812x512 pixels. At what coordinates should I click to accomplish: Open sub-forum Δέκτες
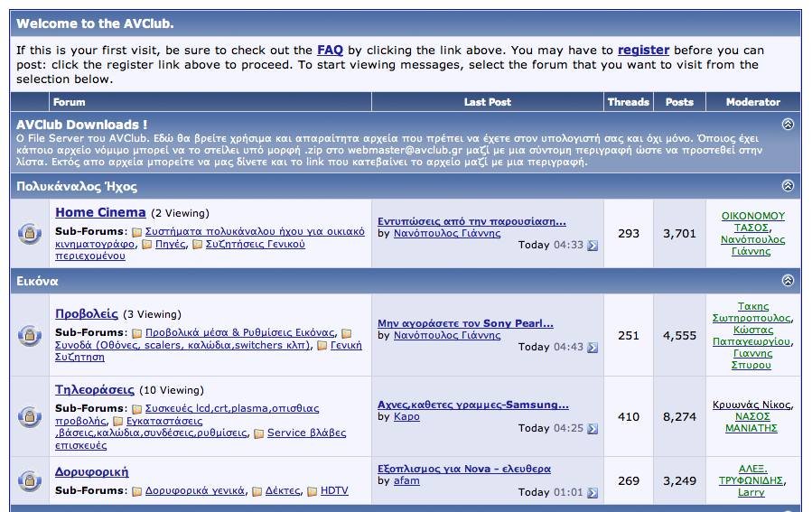[x=283, y=490]
